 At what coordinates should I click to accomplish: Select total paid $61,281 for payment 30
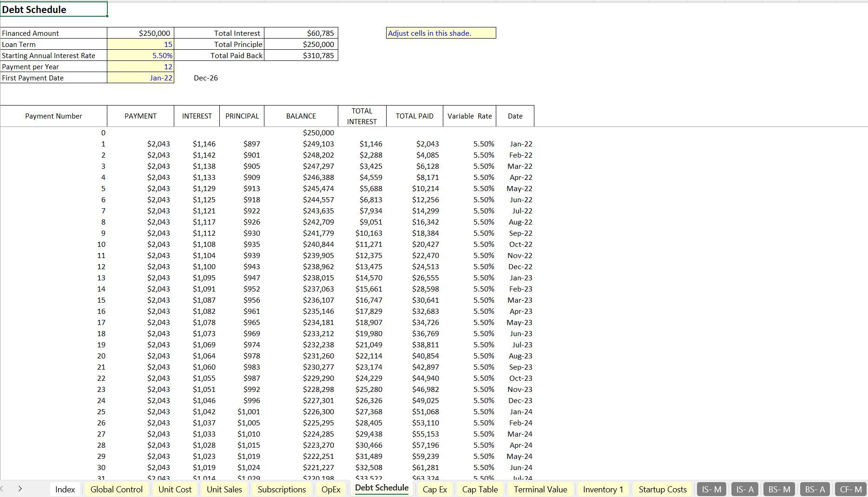point(414,467)
